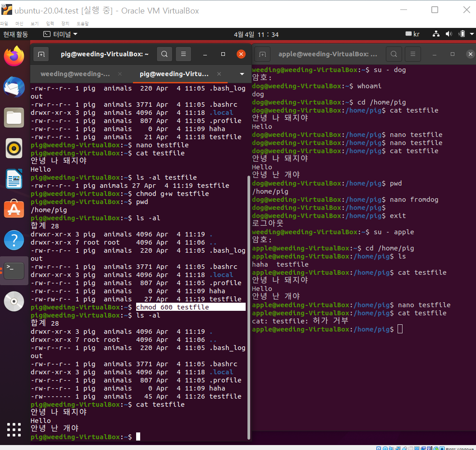The width and height of the screenshot is (476, 450).
Task: Click the pig terminal title 'pig@weeding-VirtualBox: ~'
Action: (105, 54)
